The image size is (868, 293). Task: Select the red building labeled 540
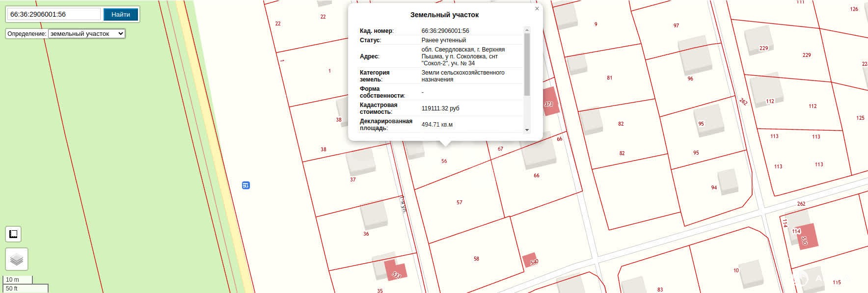coord(529,260)
